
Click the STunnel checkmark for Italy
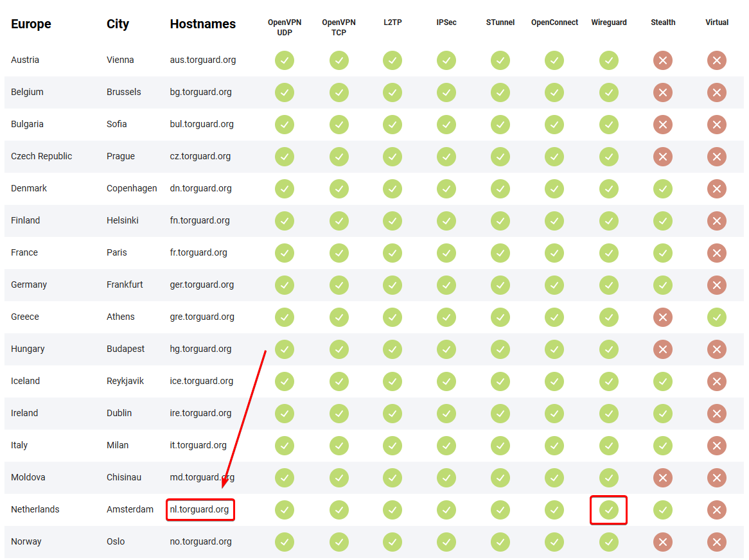pyautogui.click(x=500, y=446)
